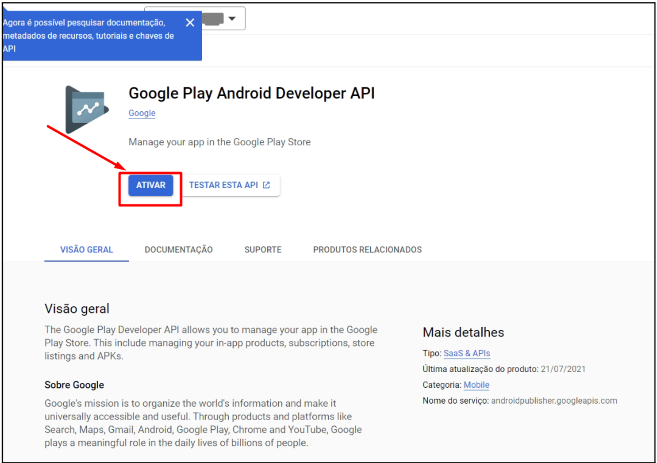
Task: Click the date 21/07/2021
Action: coord(563,369)
